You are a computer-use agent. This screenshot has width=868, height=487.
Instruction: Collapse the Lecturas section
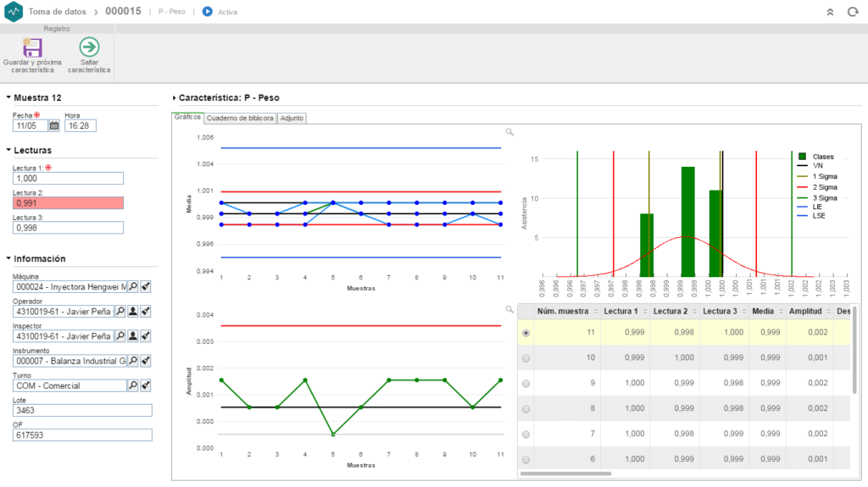(x=8, y=150)
